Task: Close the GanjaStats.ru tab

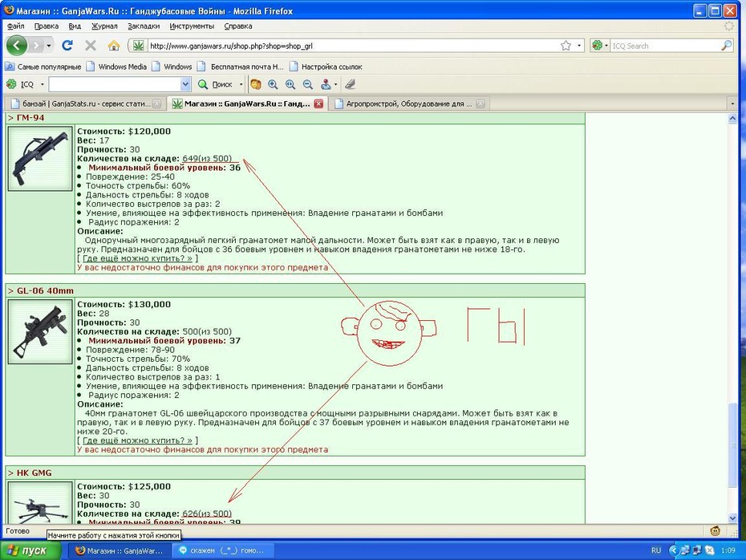Action: click(156, 103)
